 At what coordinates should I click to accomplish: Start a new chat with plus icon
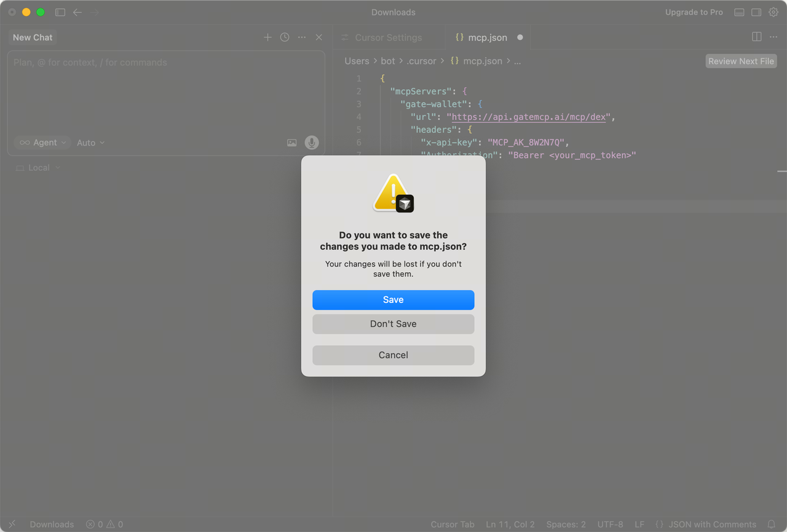click(267, 37)
